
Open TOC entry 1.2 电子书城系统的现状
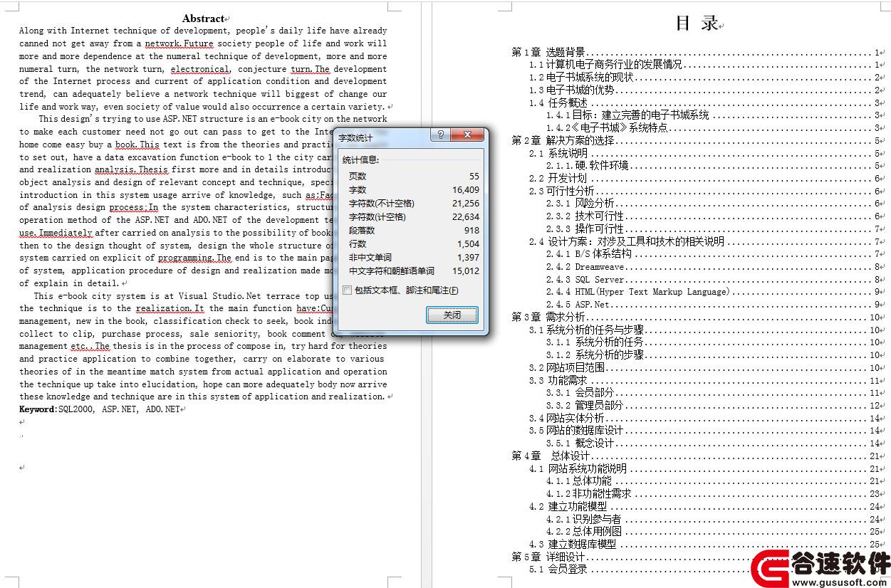click(706, 78)
